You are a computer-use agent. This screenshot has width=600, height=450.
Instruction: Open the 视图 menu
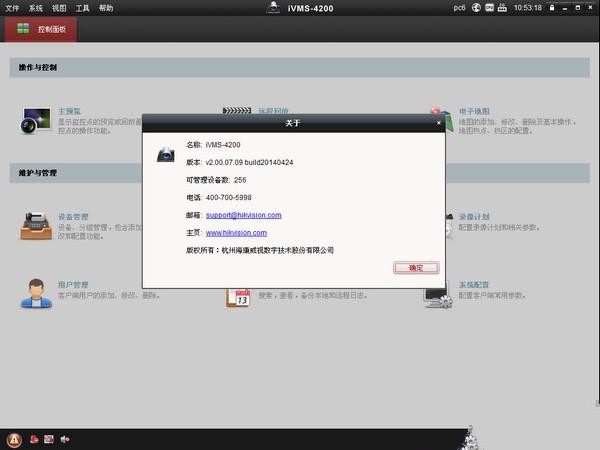point(59,8)
